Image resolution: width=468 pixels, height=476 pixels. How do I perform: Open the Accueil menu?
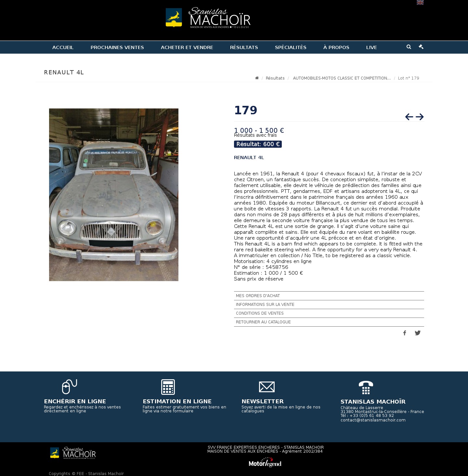(63, 47)
